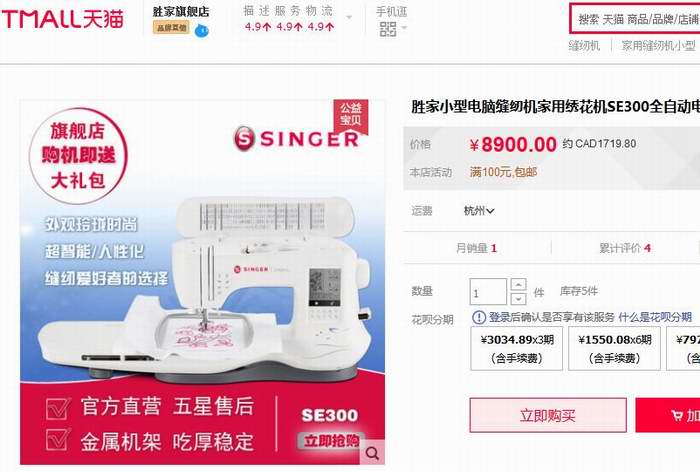The height and width of the screenshot is (471, 700).
Task: Click the magnifier zoom icon on product image
Action: pyautogui.click(x=372, y=453)
